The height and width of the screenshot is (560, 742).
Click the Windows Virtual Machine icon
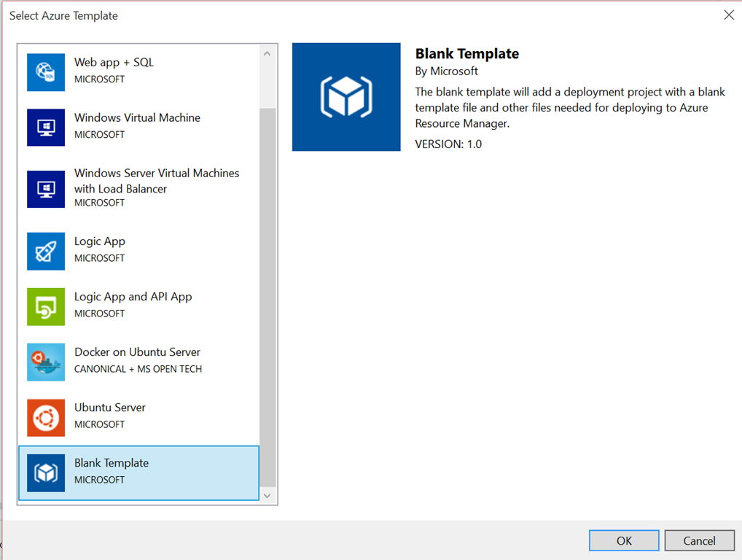(x=46, y=128)
